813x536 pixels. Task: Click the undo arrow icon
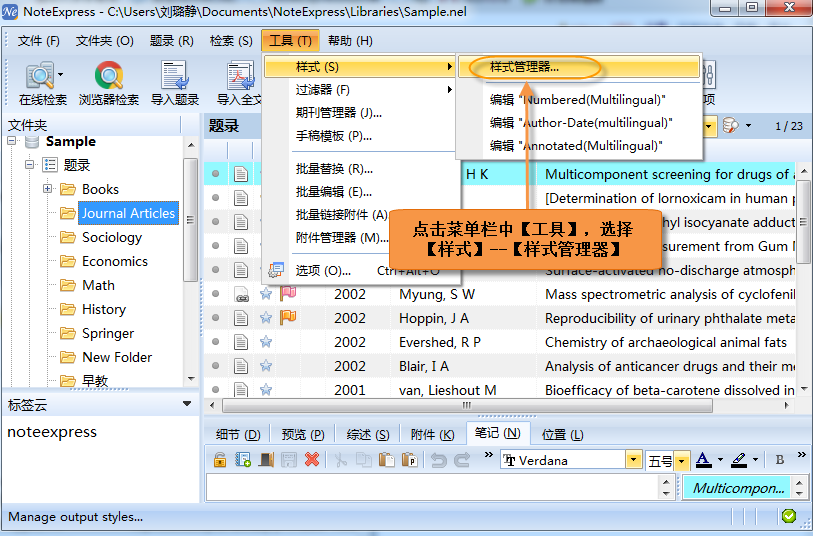click(439, 459)
